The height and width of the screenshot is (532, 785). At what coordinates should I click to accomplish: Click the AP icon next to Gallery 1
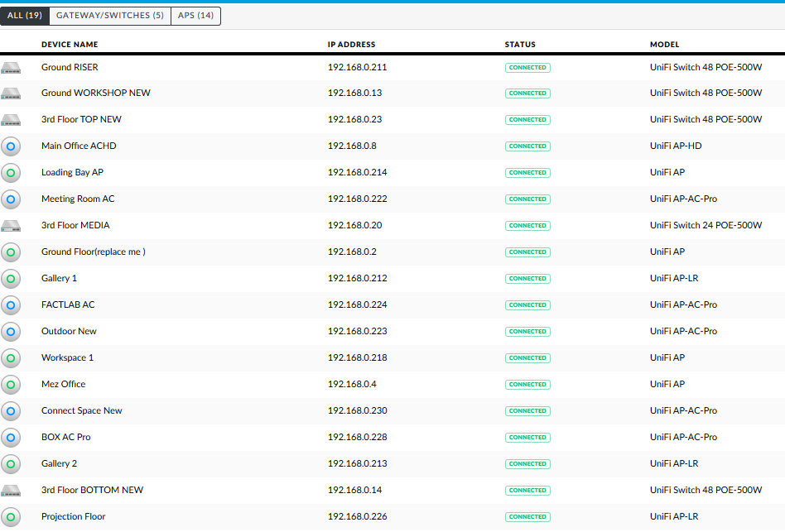11,279
